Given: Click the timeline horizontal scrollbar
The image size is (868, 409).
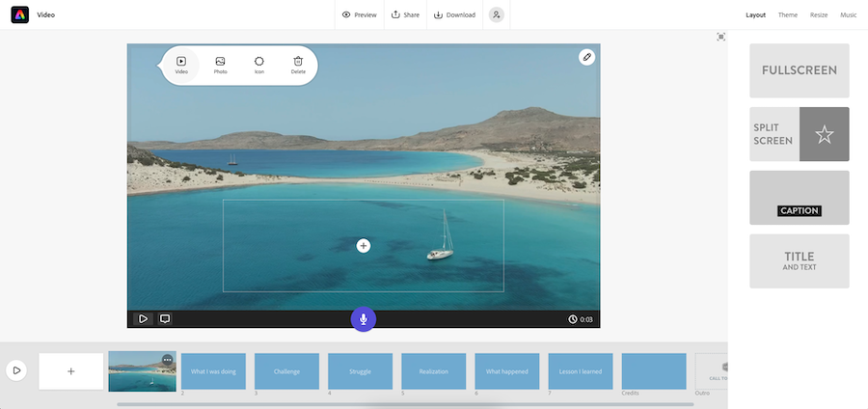Looking at the screenshot, I should [x=405, y=404].
